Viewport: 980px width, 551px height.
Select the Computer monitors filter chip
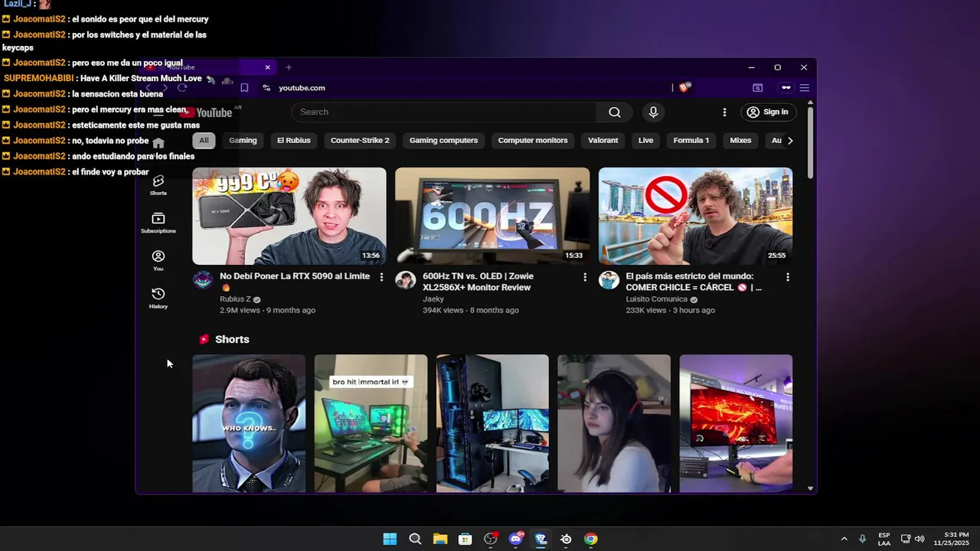533,140
